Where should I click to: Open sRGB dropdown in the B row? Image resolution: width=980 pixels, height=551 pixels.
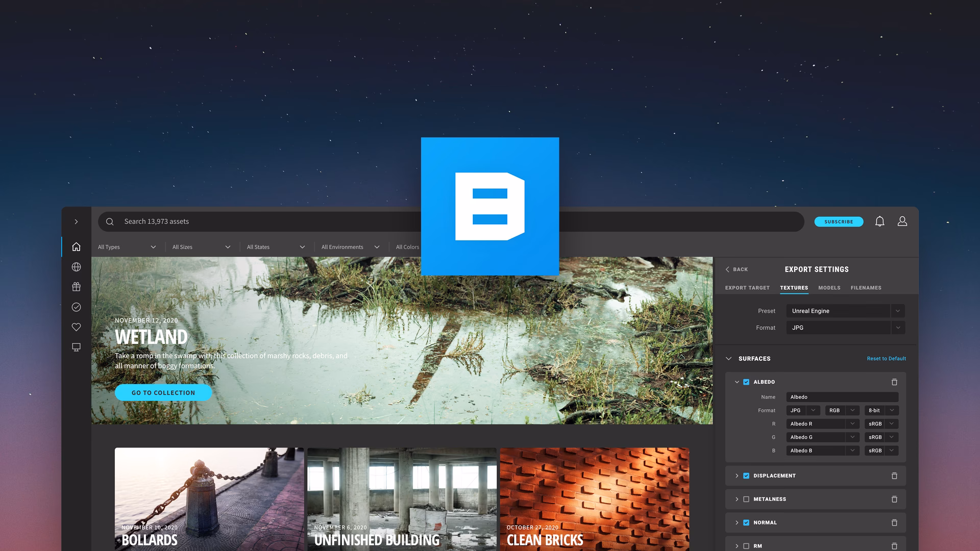(x=881, y=450)
